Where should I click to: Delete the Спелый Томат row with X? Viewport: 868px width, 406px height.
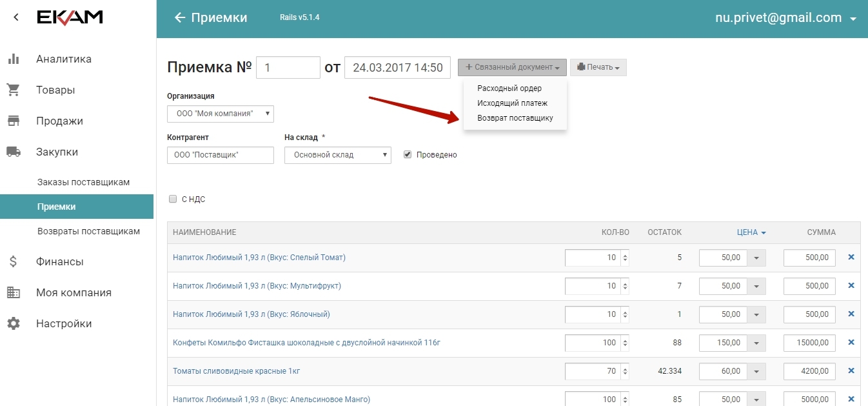[851, 258]
